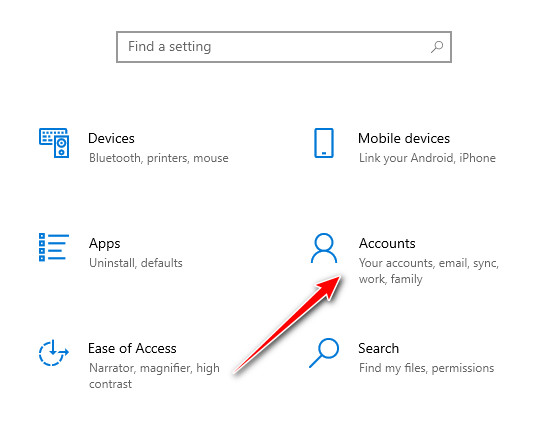The height and width of the screenshot is (426, 549).
Task: Click the Accounts person icon
Action: point(324,248)
